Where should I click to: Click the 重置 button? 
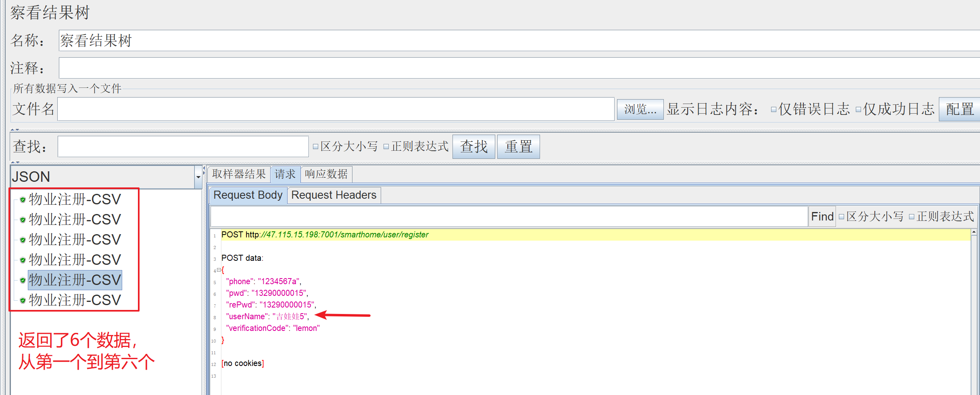pyautogui.click(x=518, y=146)
